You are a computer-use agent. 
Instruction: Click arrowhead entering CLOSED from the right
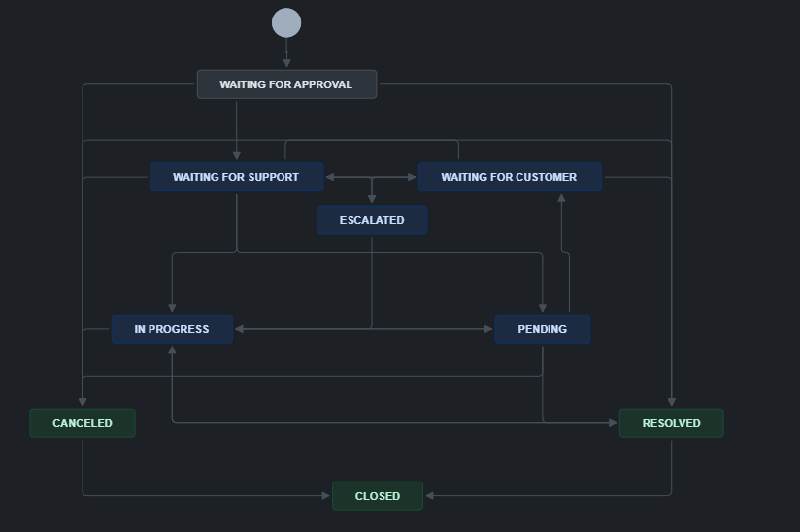(430, 496)
